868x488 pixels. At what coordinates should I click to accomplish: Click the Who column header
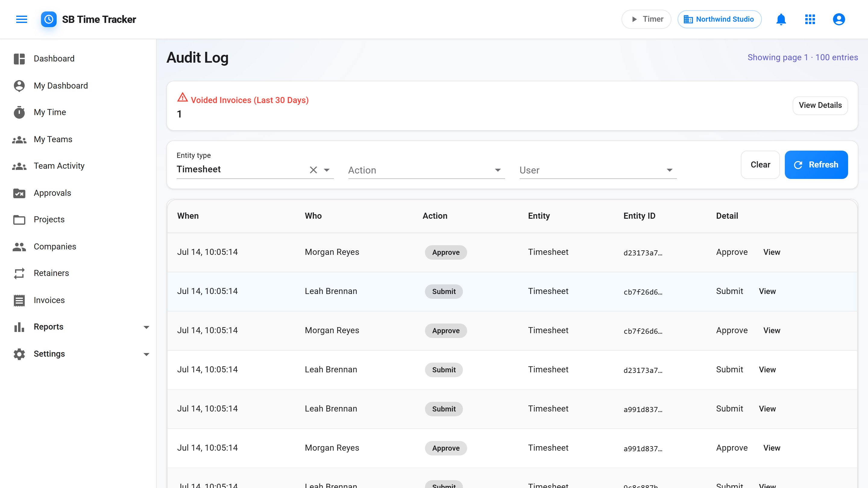pyautogui.click(x=313, y=216)
